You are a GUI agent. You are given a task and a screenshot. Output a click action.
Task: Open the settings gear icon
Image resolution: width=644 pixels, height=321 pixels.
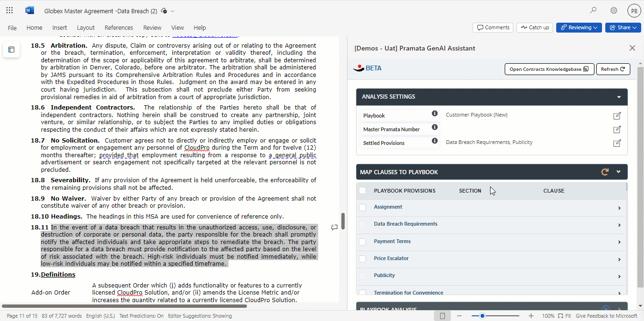coord(614,10)
